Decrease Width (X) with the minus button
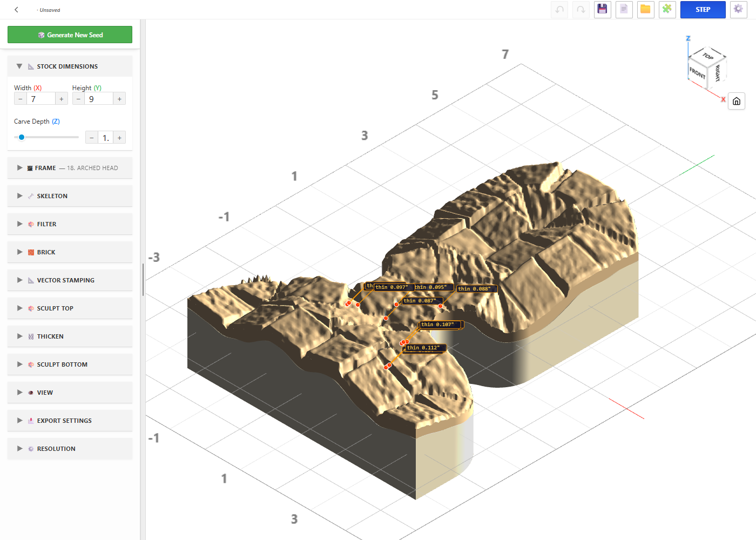Screen dimensions: 756x540 click(21, 99)
